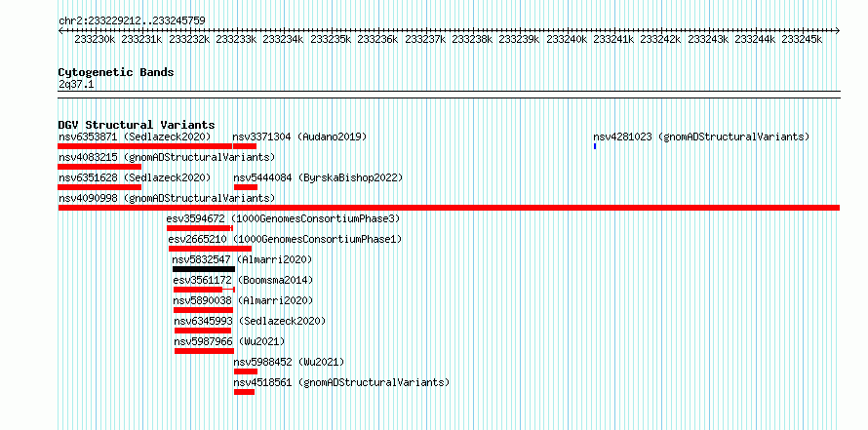Click the 233230k ruler tick label

coord(95,40)
